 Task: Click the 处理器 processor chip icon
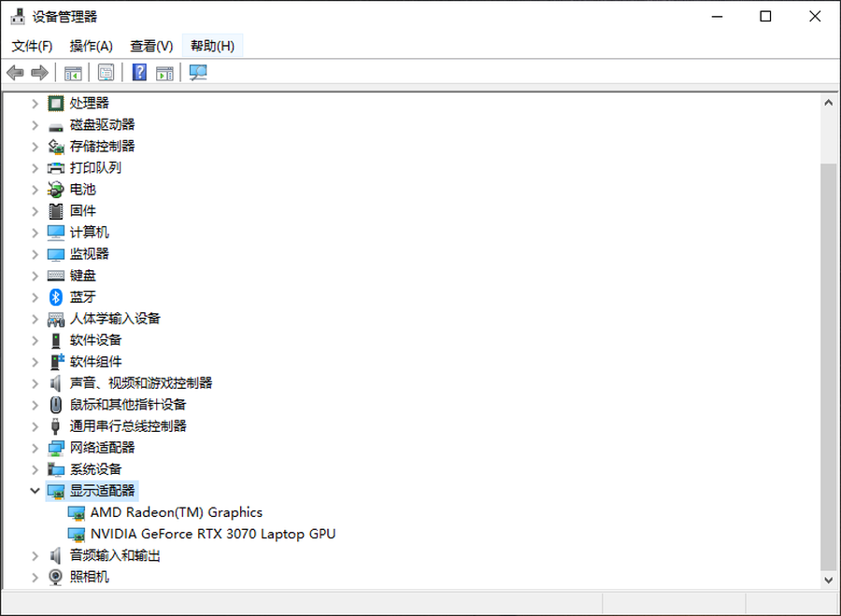56,103
